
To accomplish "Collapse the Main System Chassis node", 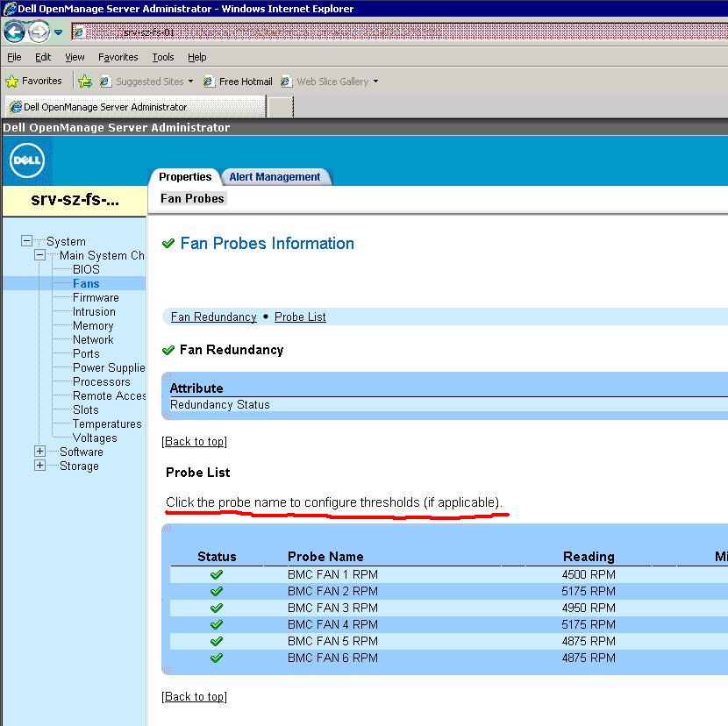I will [40, 255].
